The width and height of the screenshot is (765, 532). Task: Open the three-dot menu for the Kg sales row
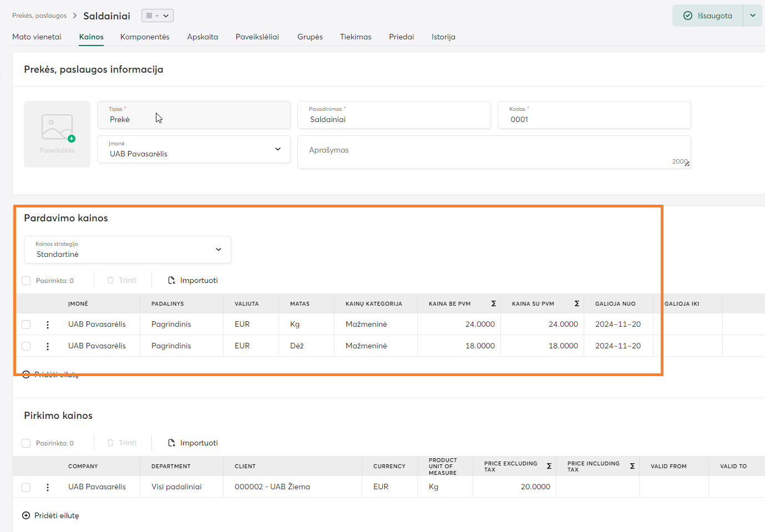48,325
